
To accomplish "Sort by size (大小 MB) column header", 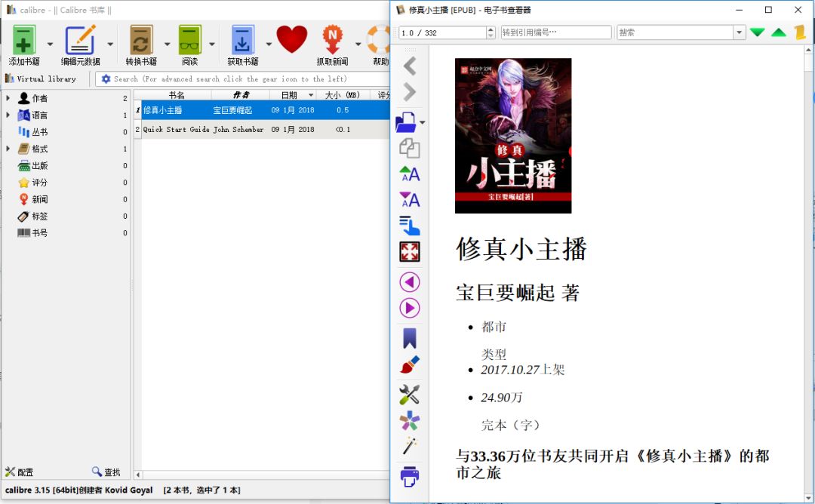I will coord(343,95).
